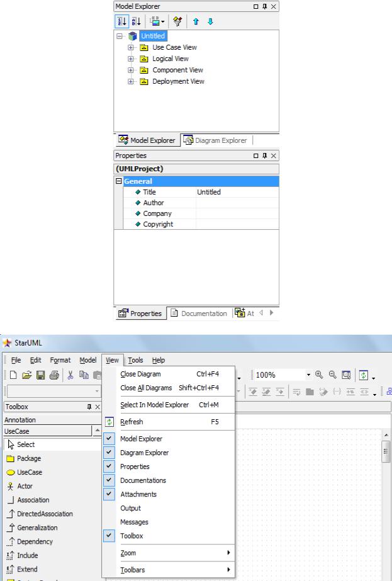Click the Print toolbar icon
Viewport: 392px width, 581px height.
point(54,375)
